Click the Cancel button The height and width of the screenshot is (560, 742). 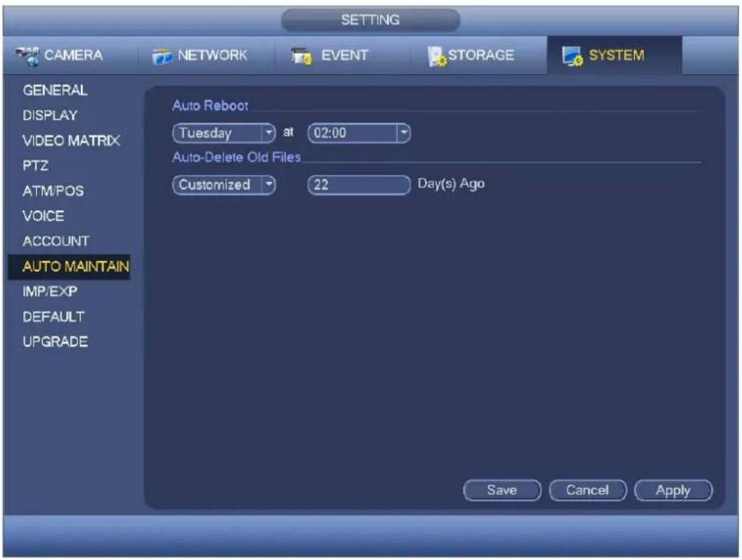click(587, 490)
